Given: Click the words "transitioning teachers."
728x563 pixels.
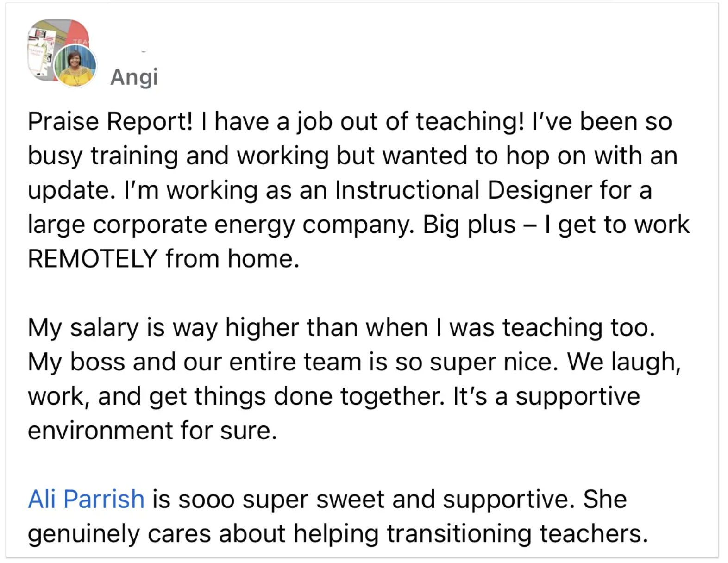Looking at the screenshot, I should pyautogui.click(x=517, y=533).
